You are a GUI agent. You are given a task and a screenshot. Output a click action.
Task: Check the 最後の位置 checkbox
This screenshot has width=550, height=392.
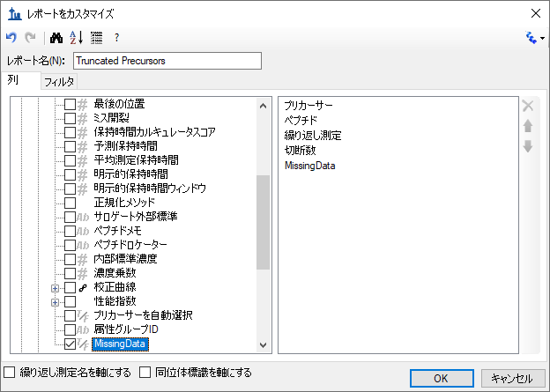click(71, 104)
